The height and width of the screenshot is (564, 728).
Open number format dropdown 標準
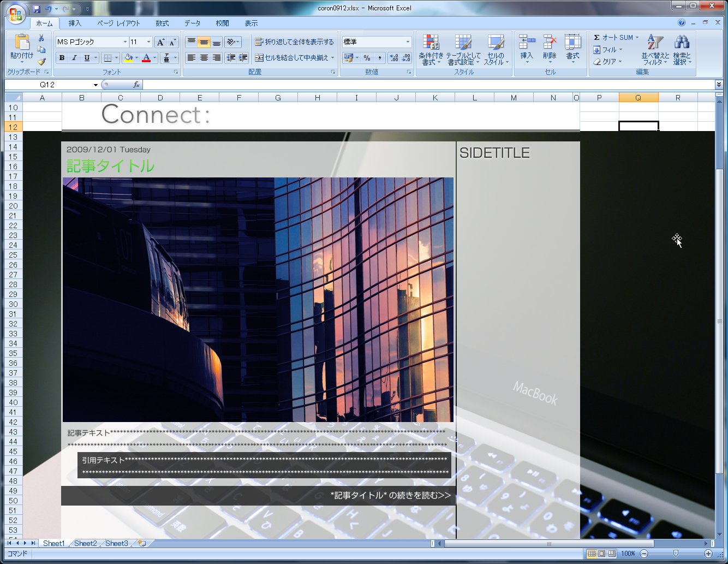[408, 42]
